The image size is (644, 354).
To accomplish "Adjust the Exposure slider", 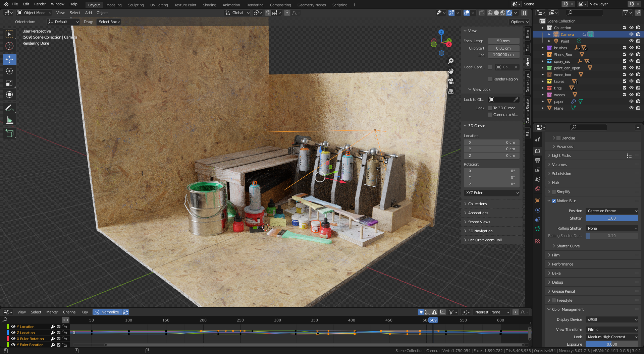I will click(x=612, y=344).
